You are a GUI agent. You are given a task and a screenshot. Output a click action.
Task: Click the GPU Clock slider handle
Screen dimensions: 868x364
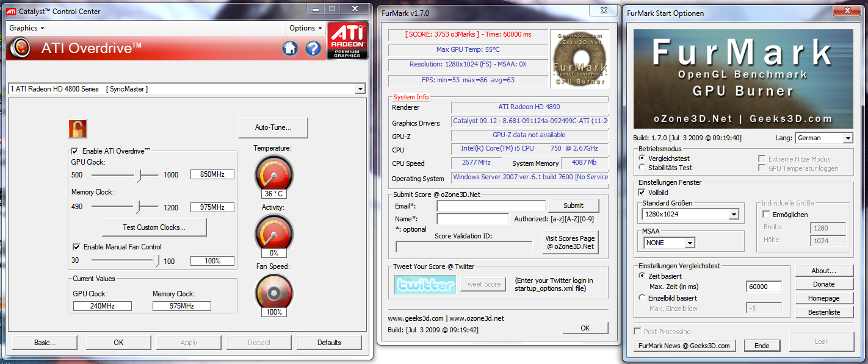[139, 175]
